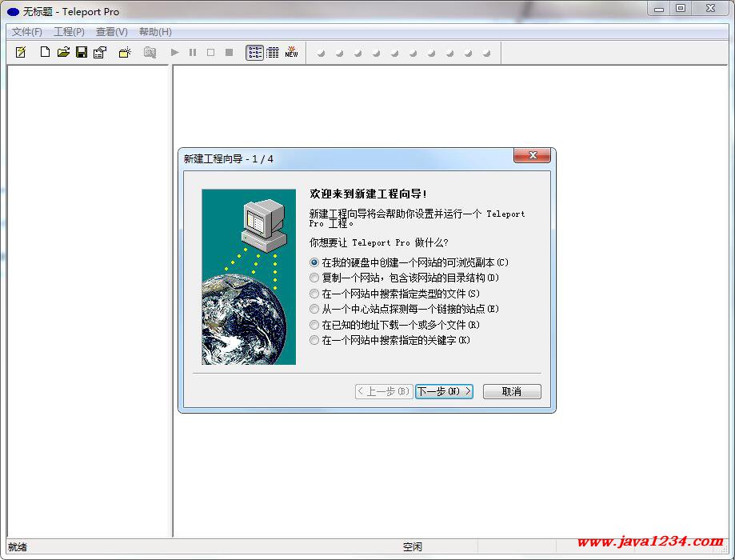The image size is (735, 560).
Task: Click the 空闲 idle status text
Action: tap(413, 547)
